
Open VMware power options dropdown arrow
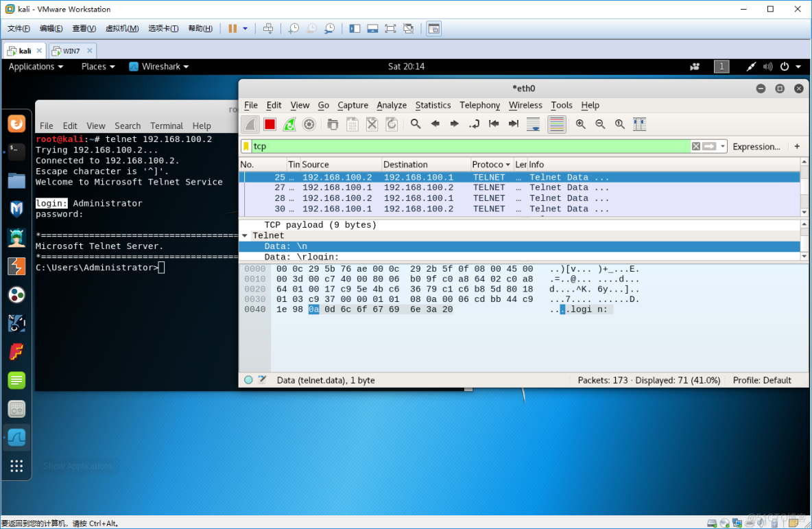(x=246, y=29)
